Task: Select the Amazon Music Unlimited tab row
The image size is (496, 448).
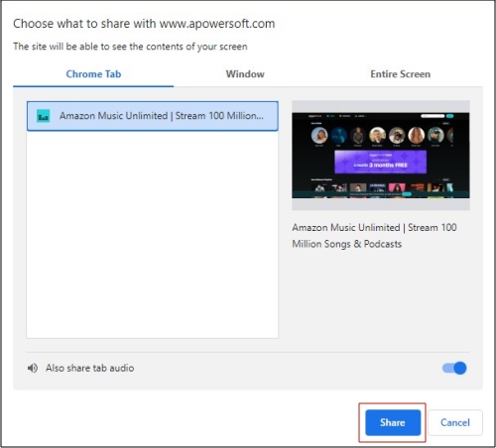Action: click(x=153, y=116)
